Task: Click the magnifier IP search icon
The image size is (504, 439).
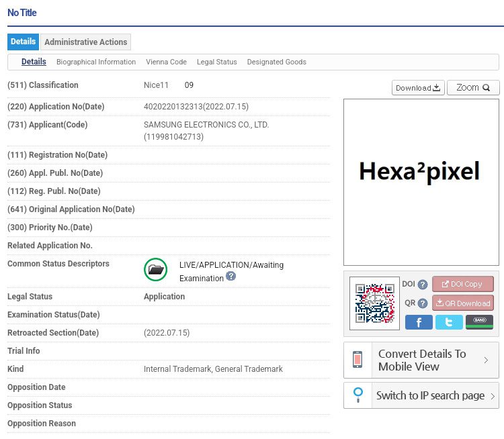Action: (358, 395)
